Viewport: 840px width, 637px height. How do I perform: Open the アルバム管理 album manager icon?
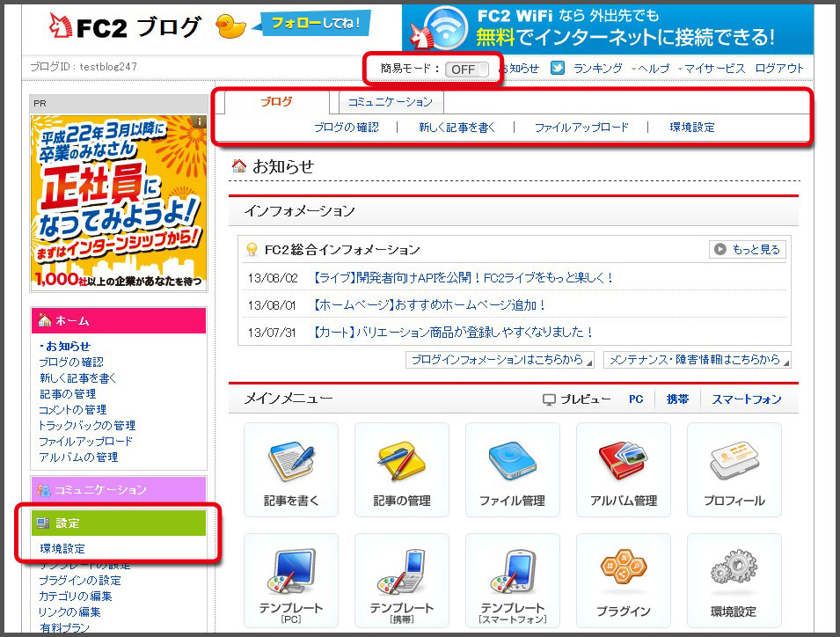pos(624,470)
